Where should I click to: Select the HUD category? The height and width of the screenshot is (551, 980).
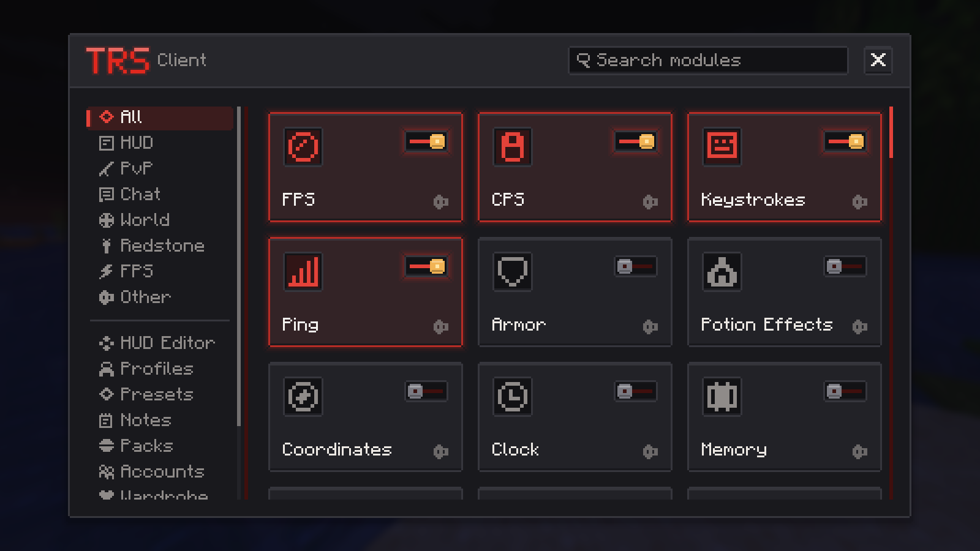160,143
